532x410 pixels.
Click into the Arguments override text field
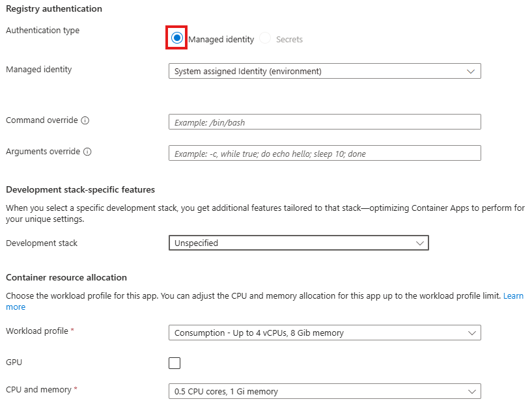(324, 153)
